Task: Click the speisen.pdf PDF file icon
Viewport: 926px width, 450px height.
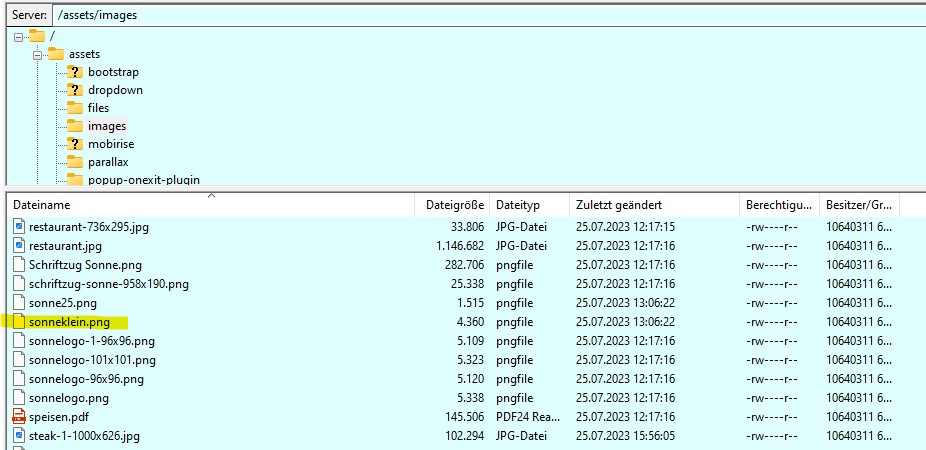Action: pos(19,417)
